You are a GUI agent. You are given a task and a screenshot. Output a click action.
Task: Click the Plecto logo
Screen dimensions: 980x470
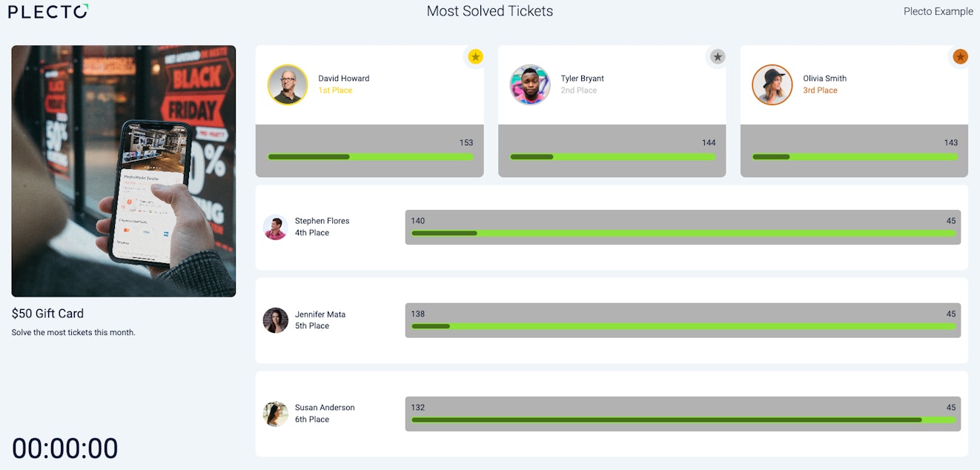(48, 11)
